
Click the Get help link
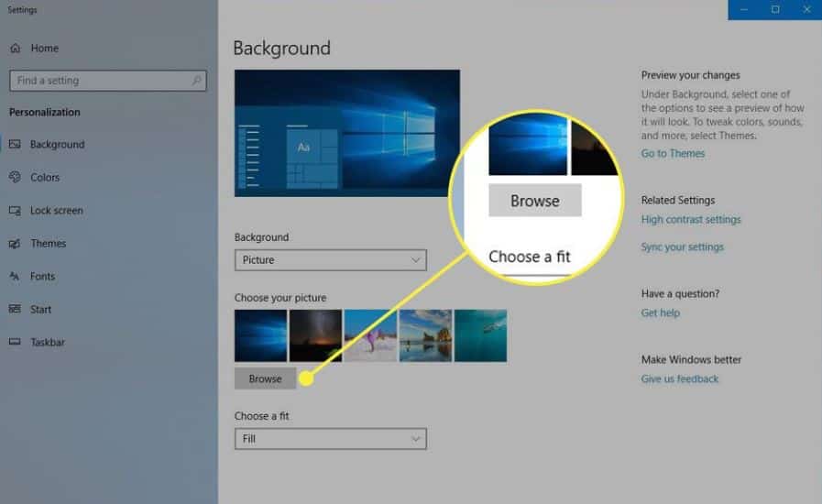(x=660, y=313)
